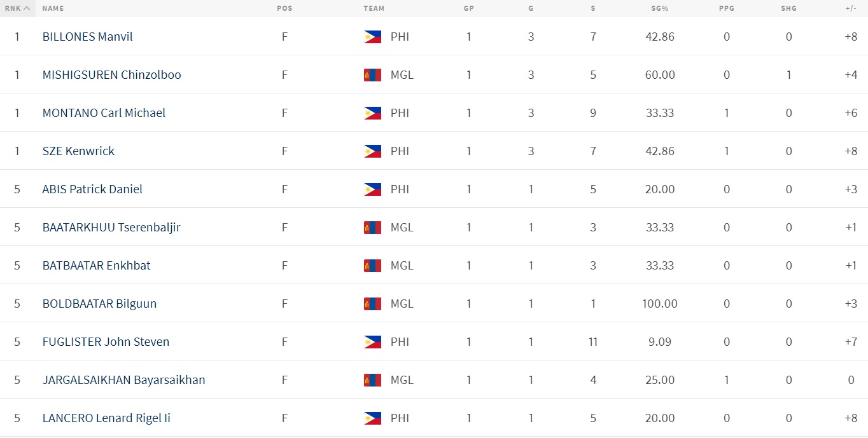Sort by the TEAM column header

pyautogui.click(x=374, y=9)
